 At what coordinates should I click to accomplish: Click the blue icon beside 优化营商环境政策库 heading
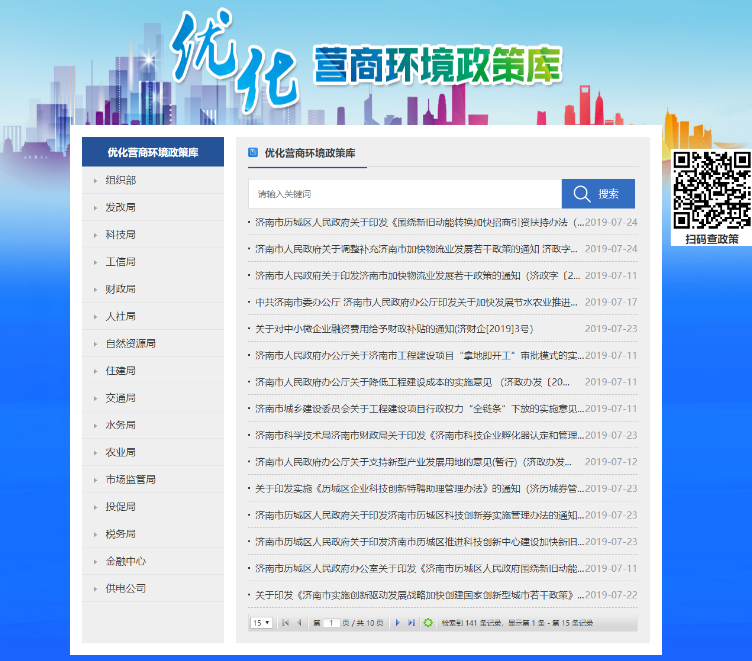click(x=253, y=153)
